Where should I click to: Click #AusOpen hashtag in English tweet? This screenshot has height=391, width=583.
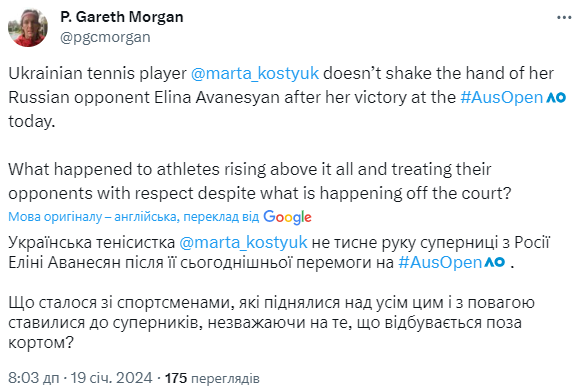502,97
